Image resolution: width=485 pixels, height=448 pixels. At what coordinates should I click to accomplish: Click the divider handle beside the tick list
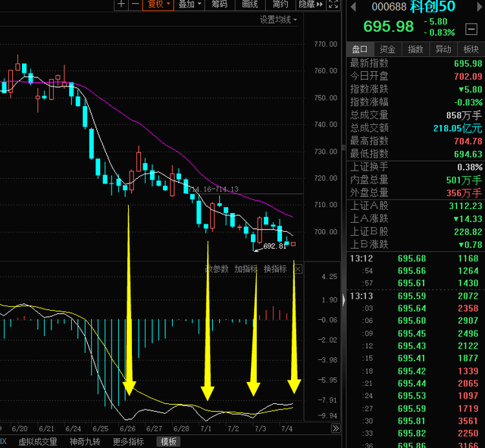[x=343, y=299]
